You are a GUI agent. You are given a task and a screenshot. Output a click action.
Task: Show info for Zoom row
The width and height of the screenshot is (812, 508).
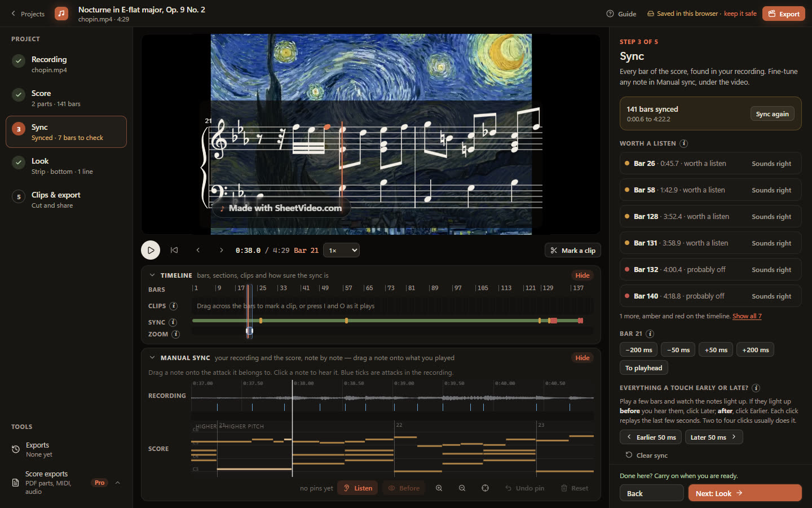coord(176,334)
